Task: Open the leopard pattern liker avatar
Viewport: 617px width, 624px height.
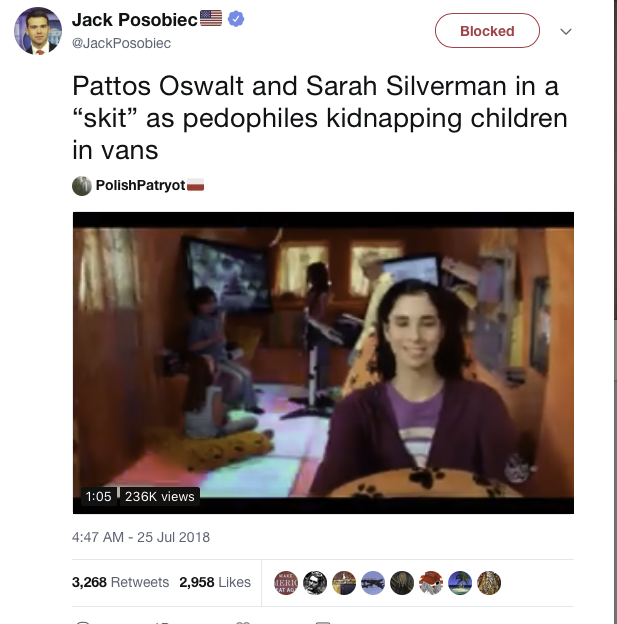Action: click(489, 583)
